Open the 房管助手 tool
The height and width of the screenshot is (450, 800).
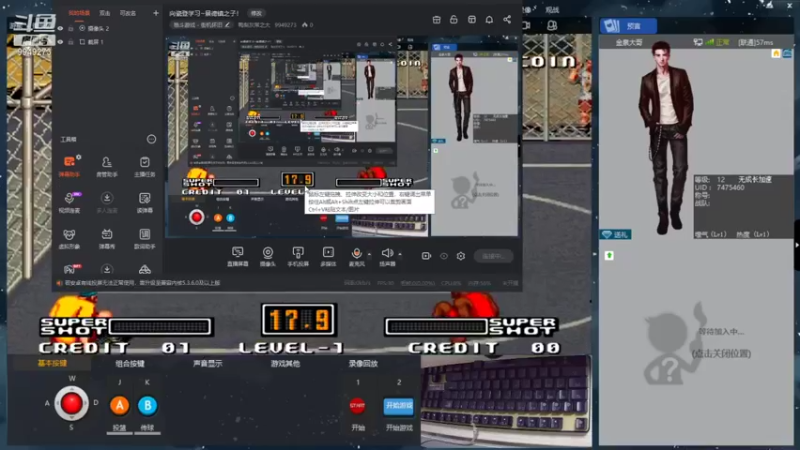point(107,166)
